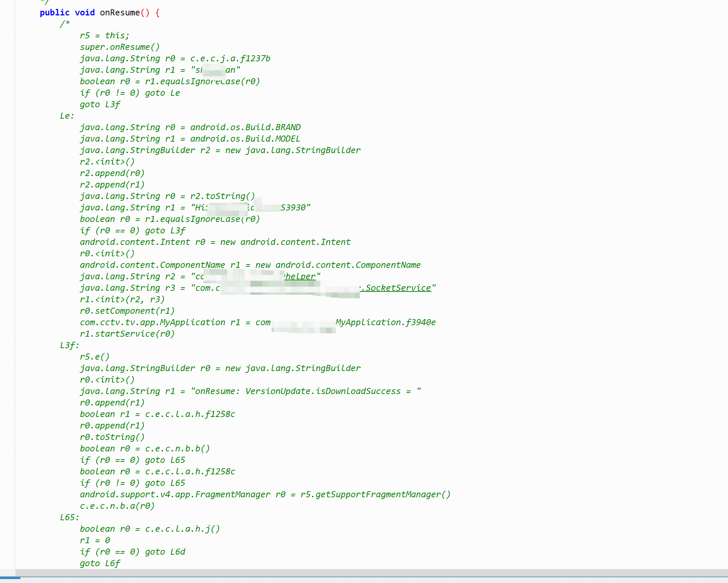Click the underlined SocketService link
Viewport: 728px width, 583px height.
point(398,288)
